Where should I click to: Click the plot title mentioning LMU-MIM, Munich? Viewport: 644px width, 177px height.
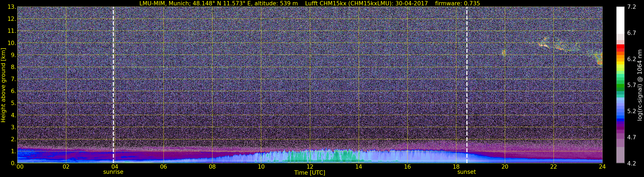[x=309, y=3]
